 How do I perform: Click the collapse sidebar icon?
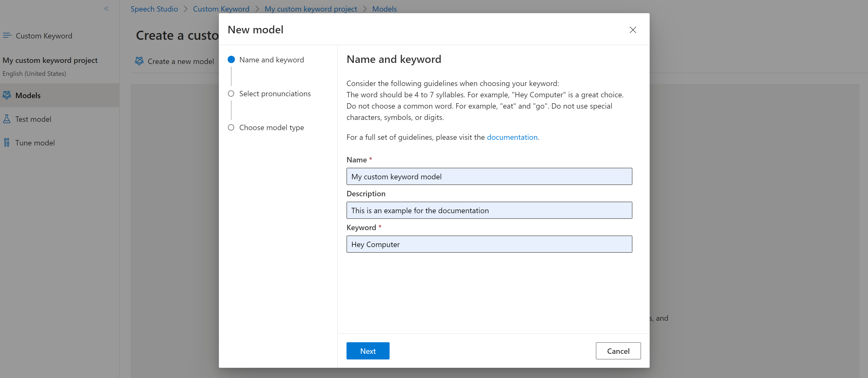106,8
